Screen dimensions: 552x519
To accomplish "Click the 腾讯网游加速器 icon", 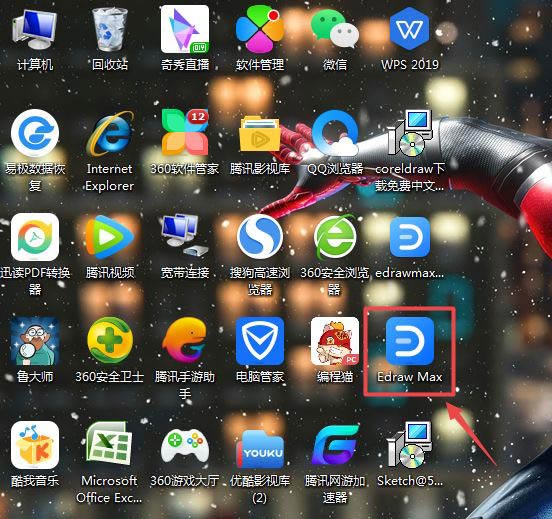I will coord(335,445).
